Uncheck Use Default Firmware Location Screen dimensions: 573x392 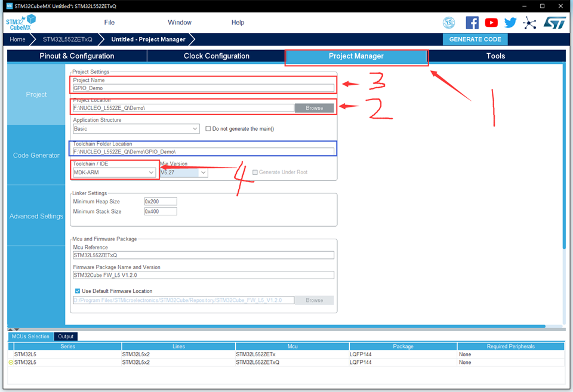pos(78,291)
